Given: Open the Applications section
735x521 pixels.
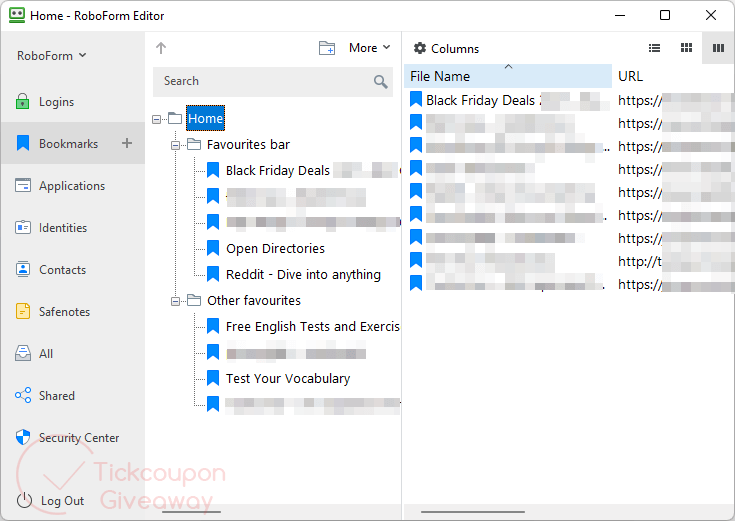Looking at the screenshot, I should click(72, 186).
